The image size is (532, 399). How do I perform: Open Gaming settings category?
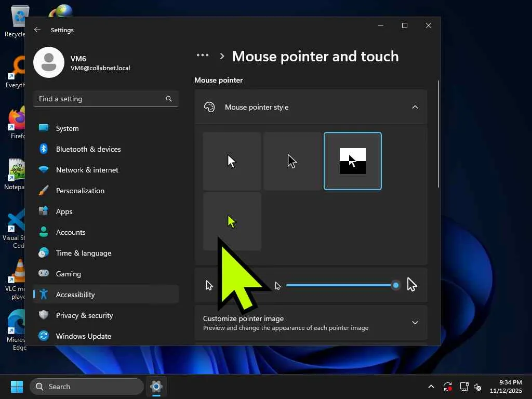[x=106, y=274]
